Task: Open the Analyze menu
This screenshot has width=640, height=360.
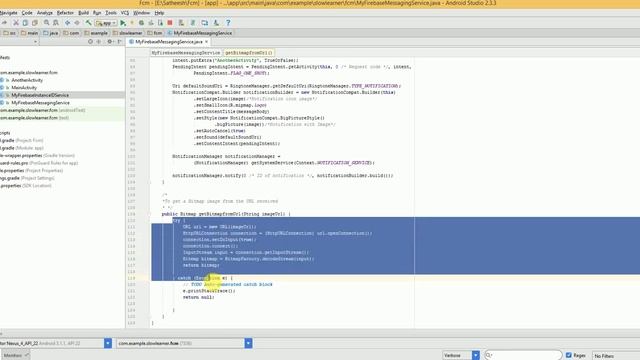Action: [x=44, y=13]
